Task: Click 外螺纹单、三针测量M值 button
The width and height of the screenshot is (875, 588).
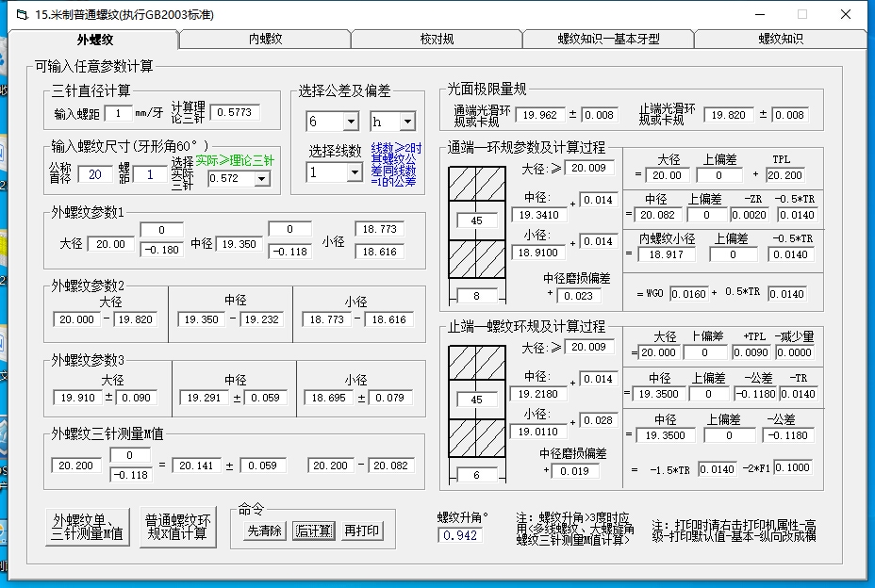Action: tap(88, 527)
